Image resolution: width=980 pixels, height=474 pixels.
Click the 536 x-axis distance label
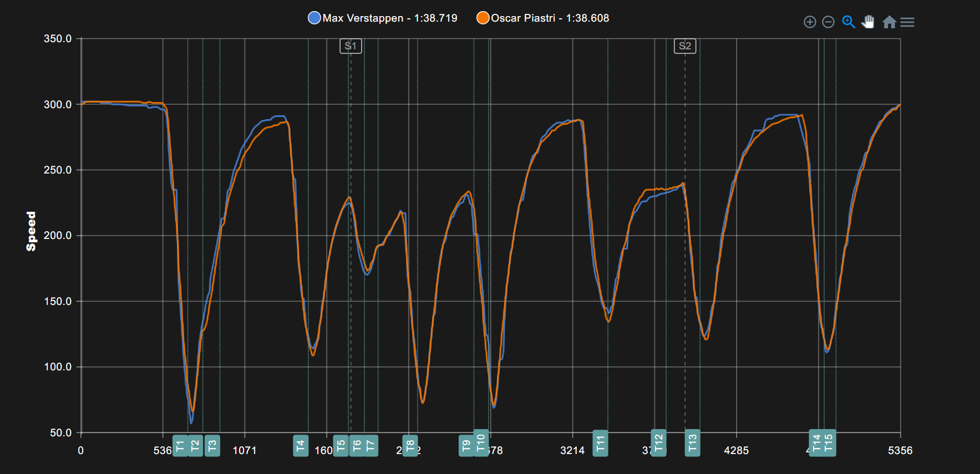[163, 451]
